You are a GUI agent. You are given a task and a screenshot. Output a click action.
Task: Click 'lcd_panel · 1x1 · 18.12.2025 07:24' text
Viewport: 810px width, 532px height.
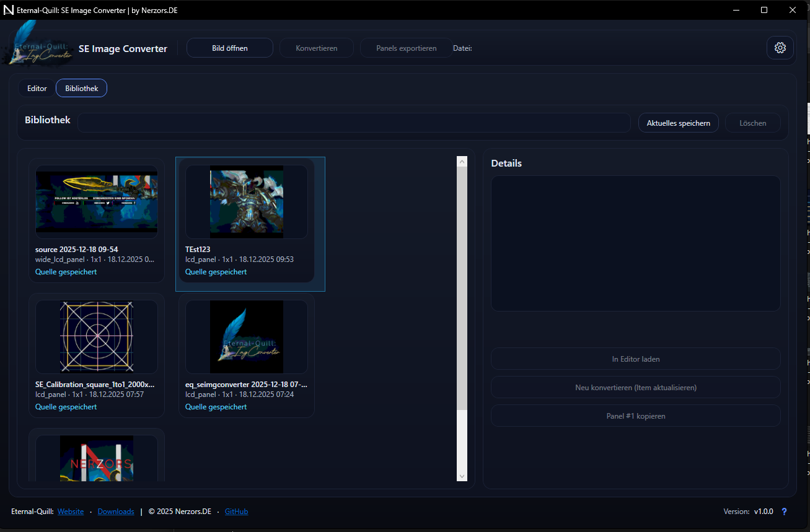point(239,395)
